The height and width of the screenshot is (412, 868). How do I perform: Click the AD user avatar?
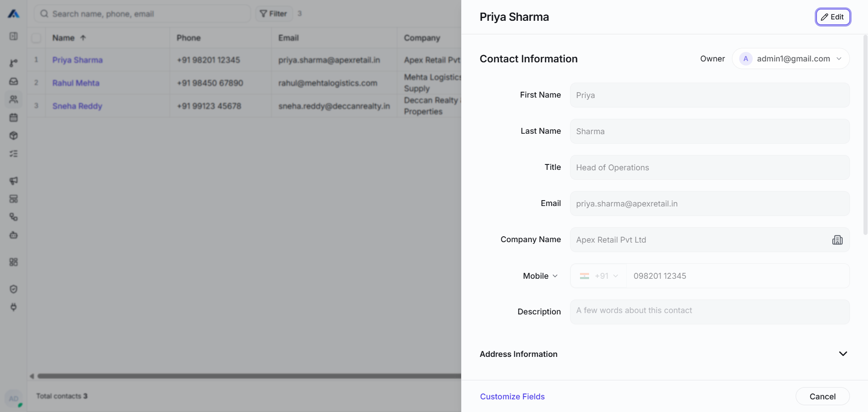coord(14,398)
